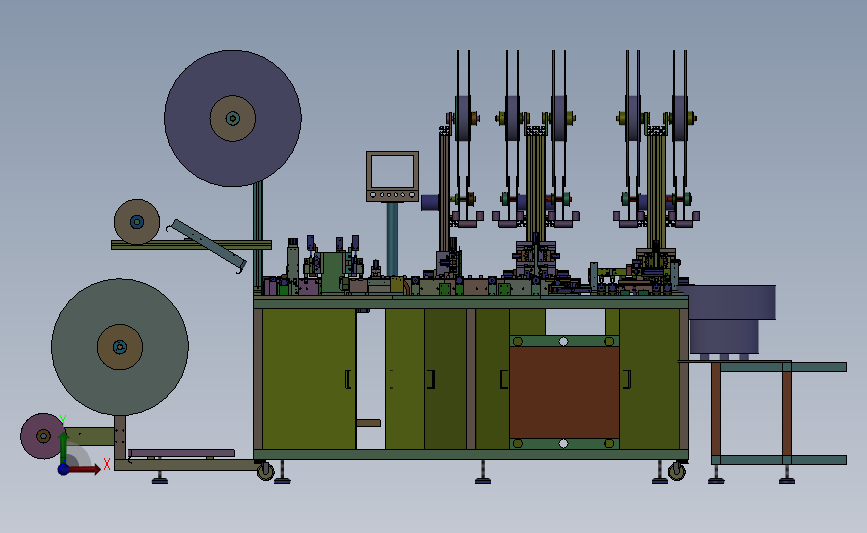
Task: Click the blue origin sphere of the triad
Action: point(64,469)
